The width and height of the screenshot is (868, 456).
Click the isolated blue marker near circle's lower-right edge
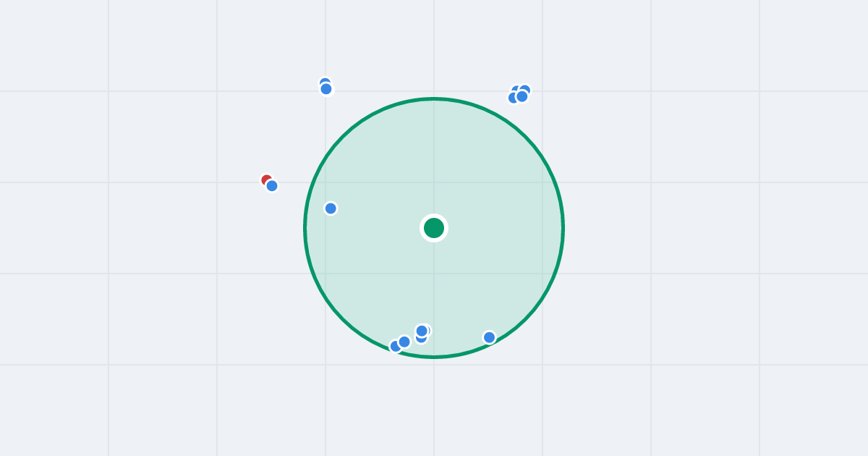coord(490,337)
